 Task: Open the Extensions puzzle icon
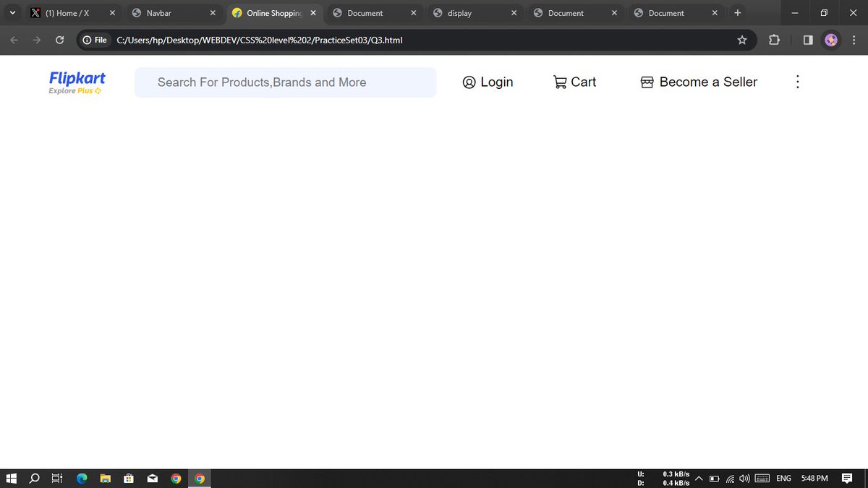pyautogui.click(x=774, y=40)
